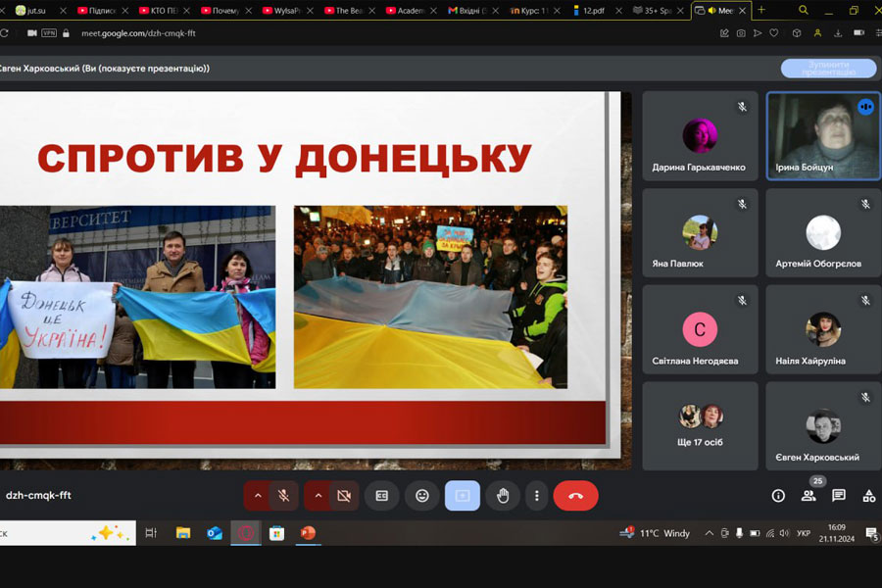Expand the audio settings arrow beside the microphone
This screenshot has height=588, width=882.
258,496
